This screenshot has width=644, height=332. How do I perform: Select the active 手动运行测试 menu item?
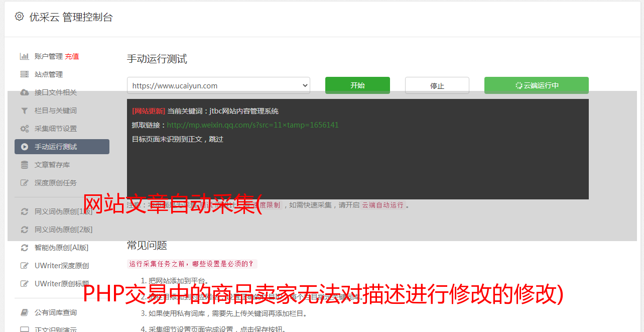coord(62,147)
